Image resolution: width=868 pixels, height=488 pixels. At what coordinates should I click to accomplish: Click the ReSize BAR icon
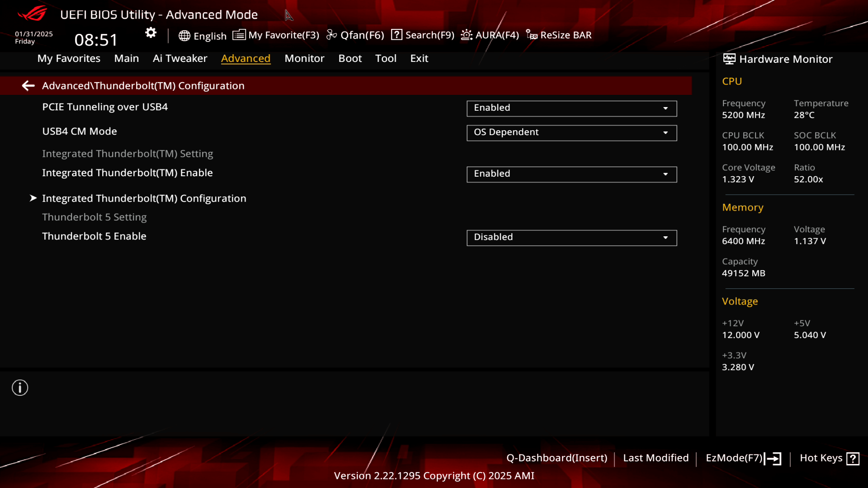click(x=532, y=35)
